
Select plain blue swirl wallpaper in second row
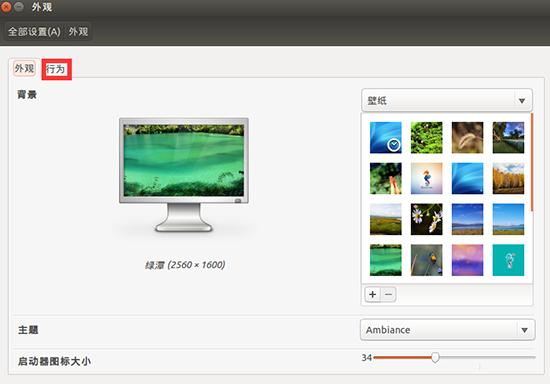(467, 178)
